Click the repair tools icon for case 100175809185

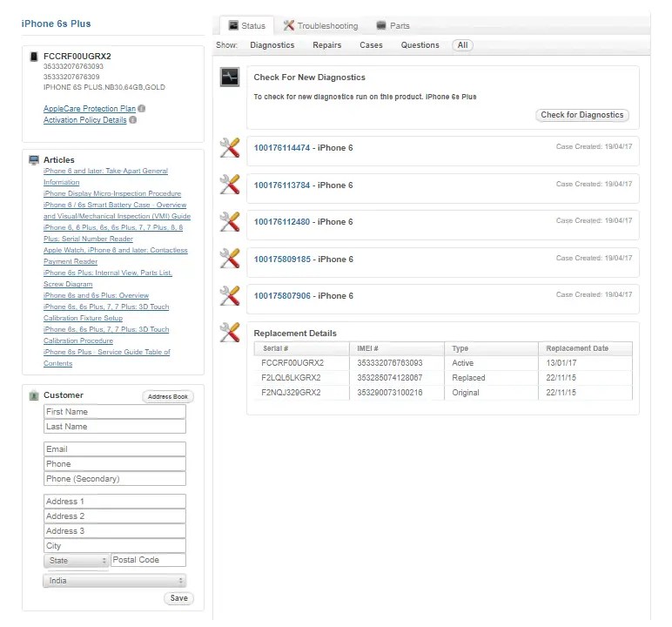pyautogui.click(x=230, y=259)
